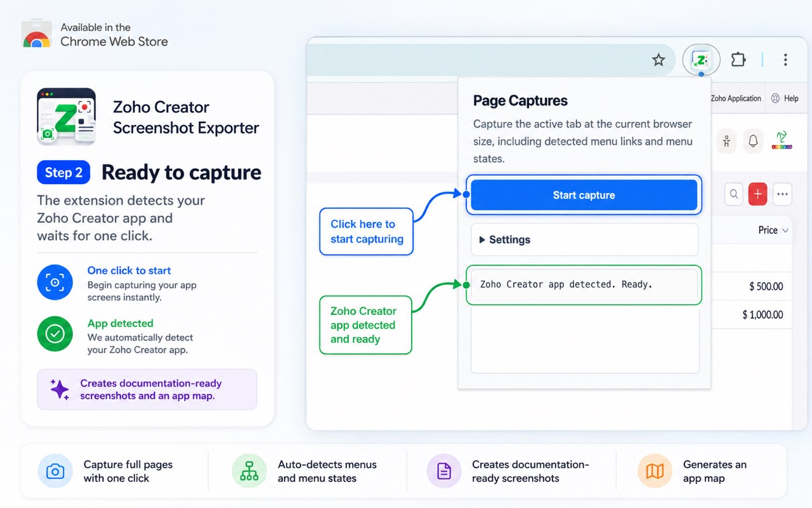The width and height of the screenshot is (812, 508).
Task: Expand the Settings section
Action: 584,239
